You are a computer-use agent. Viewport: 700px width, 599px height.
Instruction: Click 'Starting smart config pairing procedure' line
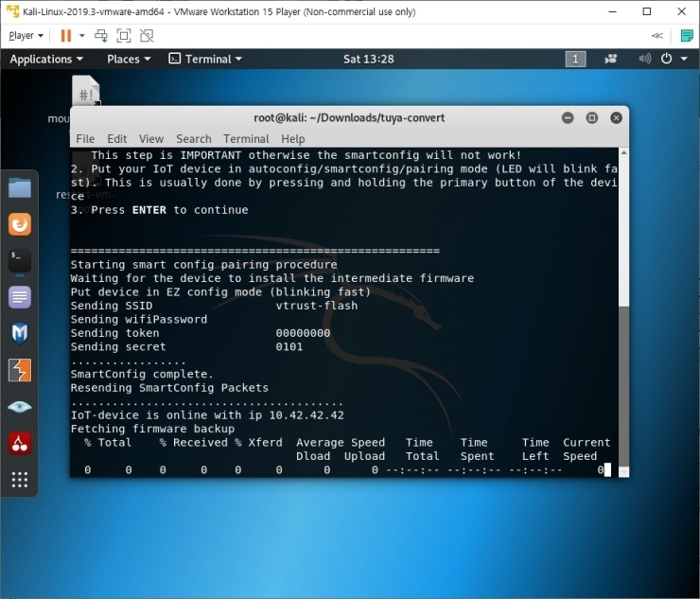204,264
